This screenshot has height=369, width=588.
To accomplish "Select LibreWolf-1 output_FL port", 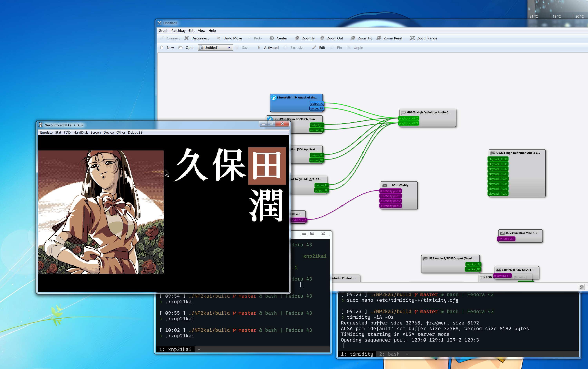I will click(317, 103).
